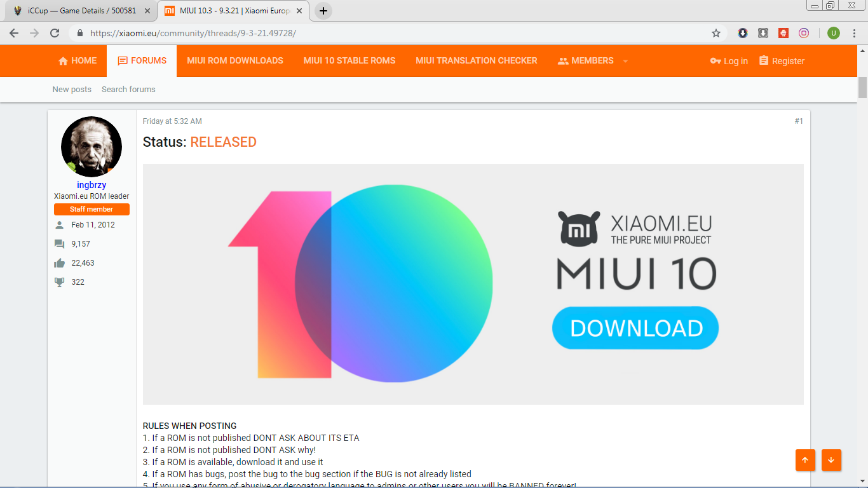
Task: Click the messages count speech bubble icon
Action: coord(60,244)
